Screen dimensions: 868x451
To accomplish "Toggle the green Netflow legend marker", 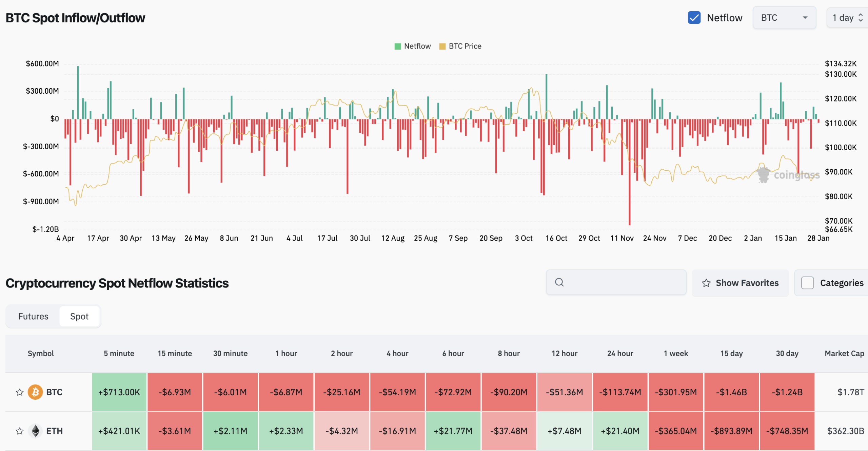I will tap(398, 46).
